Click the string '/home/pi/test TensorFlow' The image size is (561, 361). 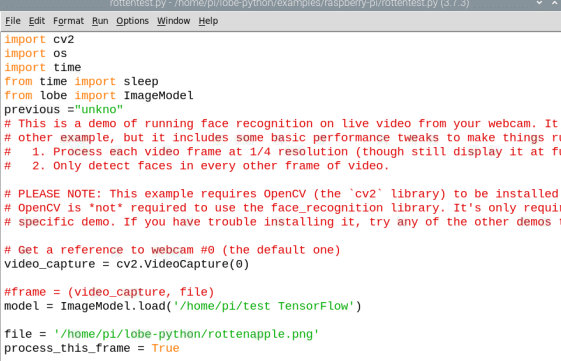[x=263, y=306]
